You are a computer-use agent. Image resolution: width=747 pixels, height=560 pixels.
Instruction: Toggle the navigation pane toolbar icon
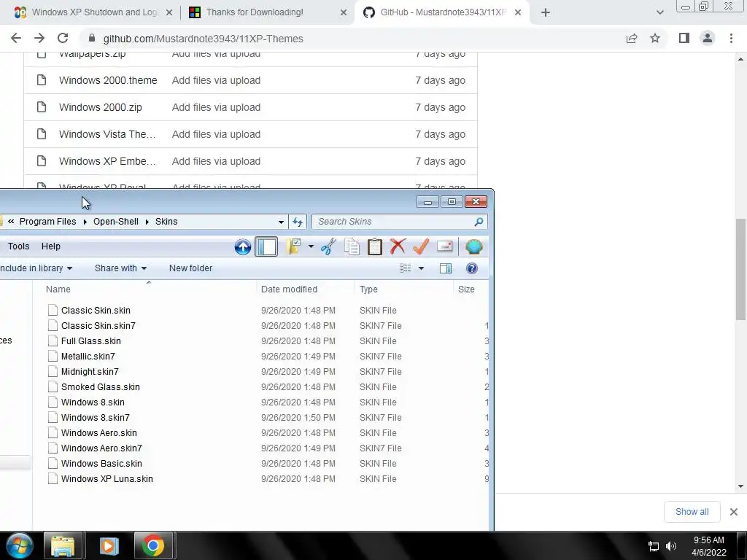click(266, 246)
